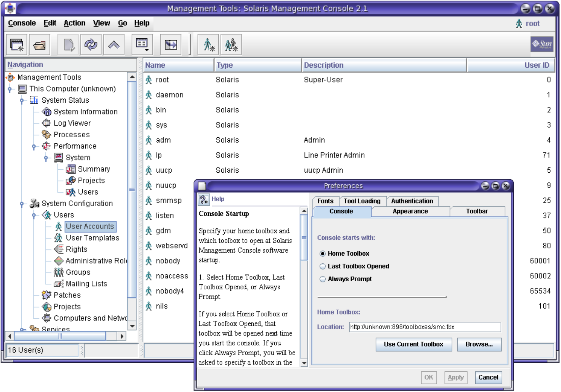Image resolution: width=561 pixels, height=392 pixels.
Task: Switch to the Tool Loading tab
Action: click(362, 201)
